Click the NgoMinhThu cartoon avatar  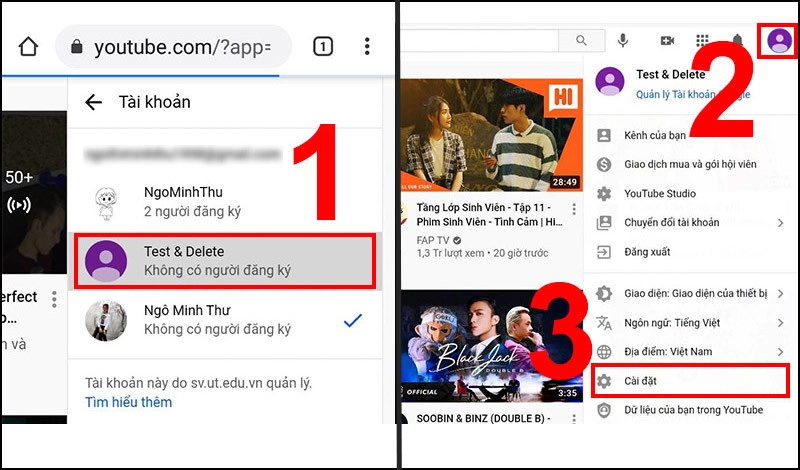click(106, 203)
